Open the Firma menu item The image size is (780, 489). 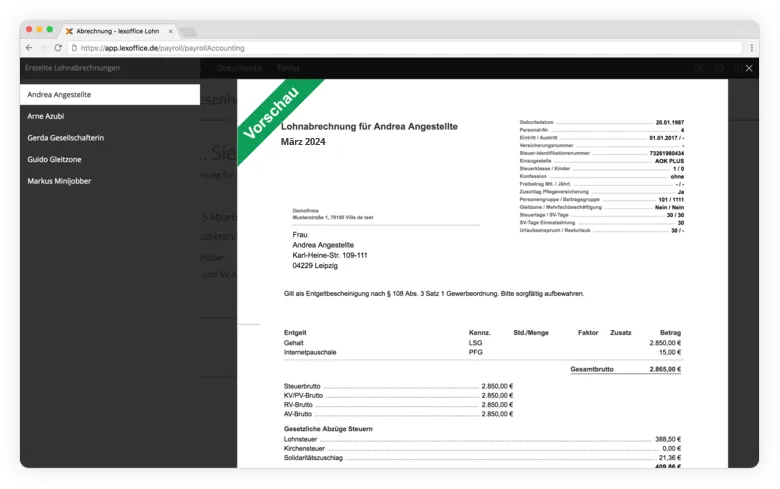(x=287, y=68)
